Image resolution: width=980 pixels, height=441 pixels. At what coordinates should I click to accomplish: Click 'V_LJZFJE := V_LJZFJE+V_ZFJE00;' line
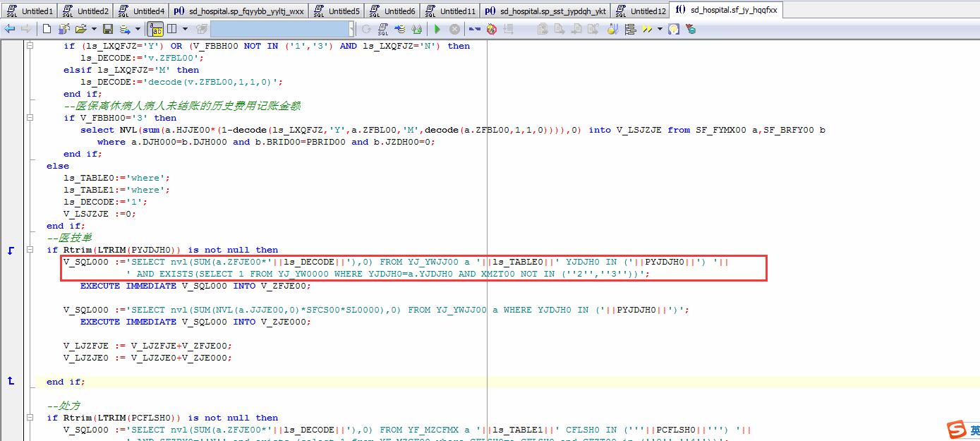click(x=148, y=346)
